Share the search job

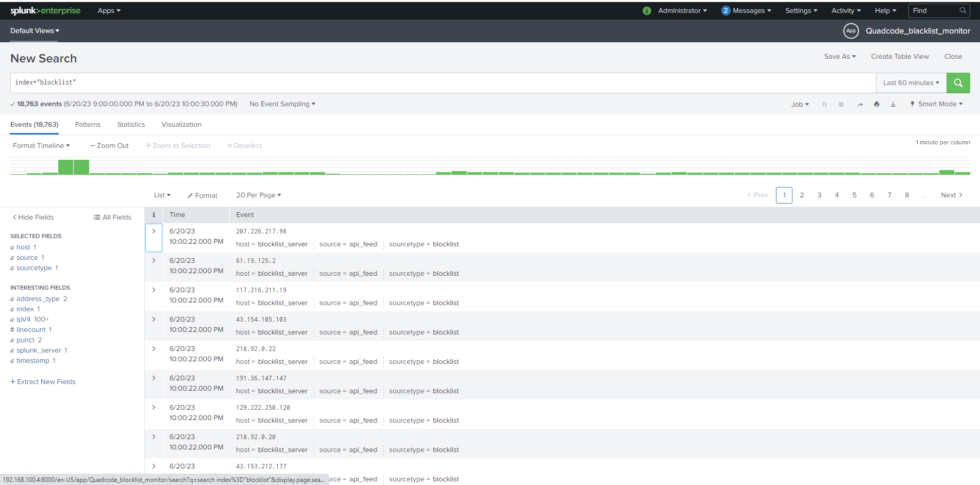[860, 104]
